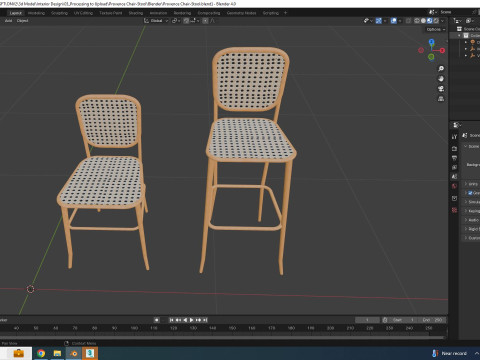The image size is (480, 360).
Task: Click the proportional editing falloff curve icon
Action: (213, 21)
